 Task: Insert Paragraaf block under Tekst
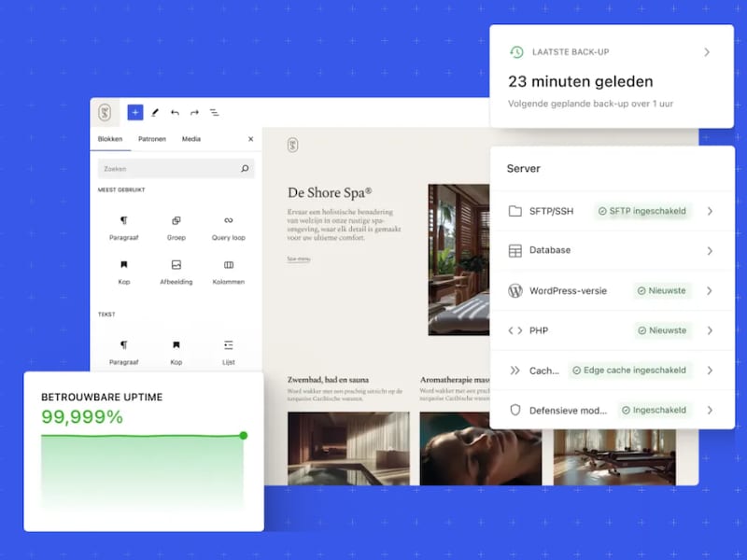click(124, 353)
